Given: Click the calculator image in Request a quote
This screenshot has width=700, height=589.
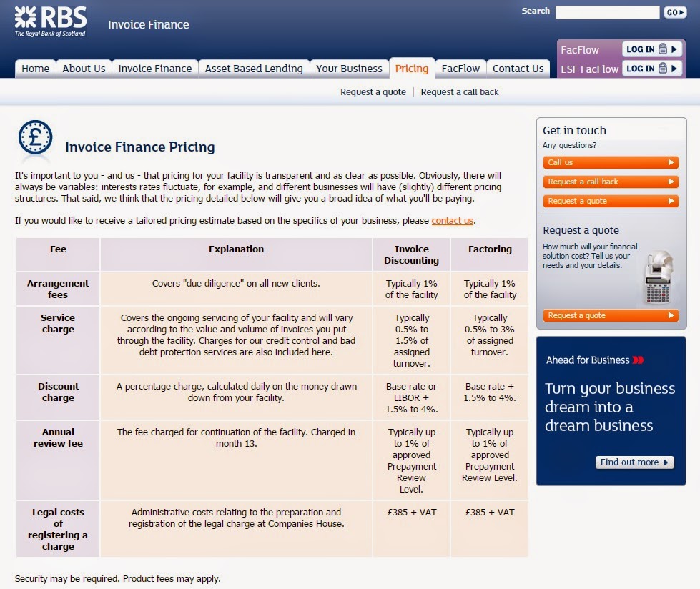Looking at the screenshot, I should 659,277.
